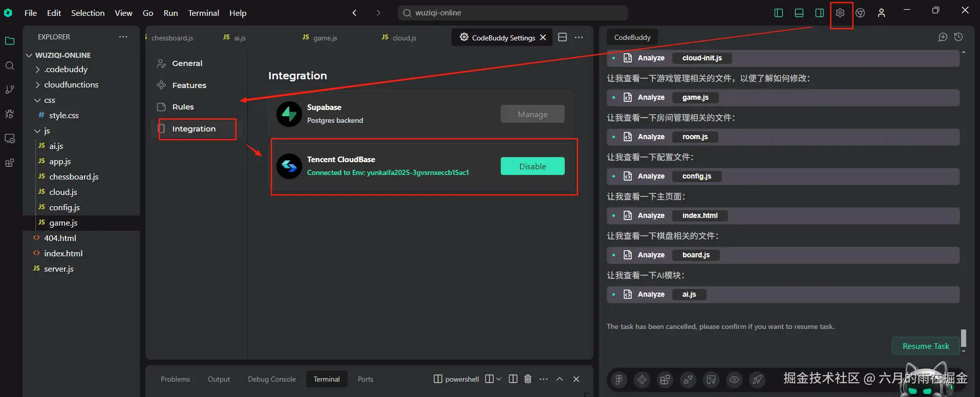This screenshot has width=980, height=397.
Task: Toggle bottom panel layout icon
Action: coord(799,13)
